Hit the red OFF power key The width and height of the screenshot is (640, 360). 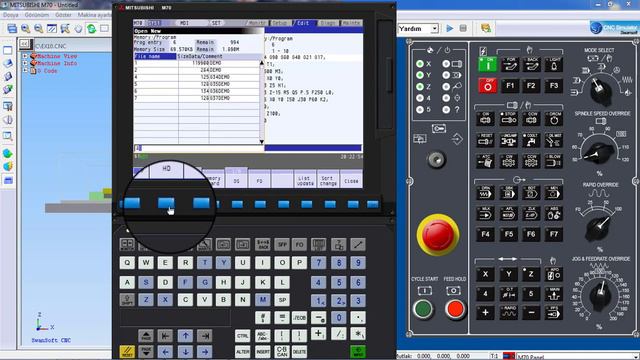click(x=487, y=86)
